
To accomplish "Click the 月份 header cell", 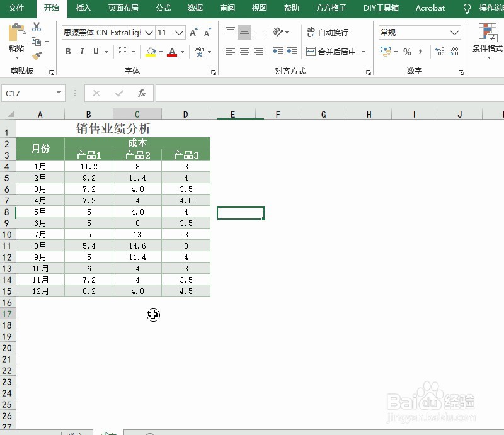I will coord(40,149).
